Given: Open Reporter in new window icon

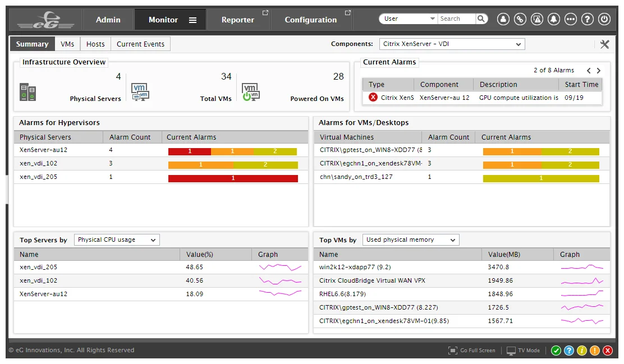Looking at the screenshot, I should coord(265,13).
